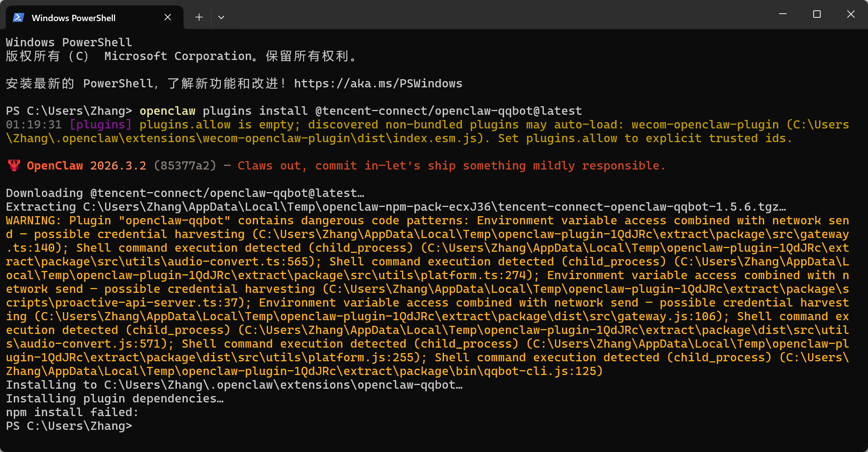The width and height of the screenshot is (868, 452).
Task: Click the commit hash (85377a2)
Action: [185, 166]
